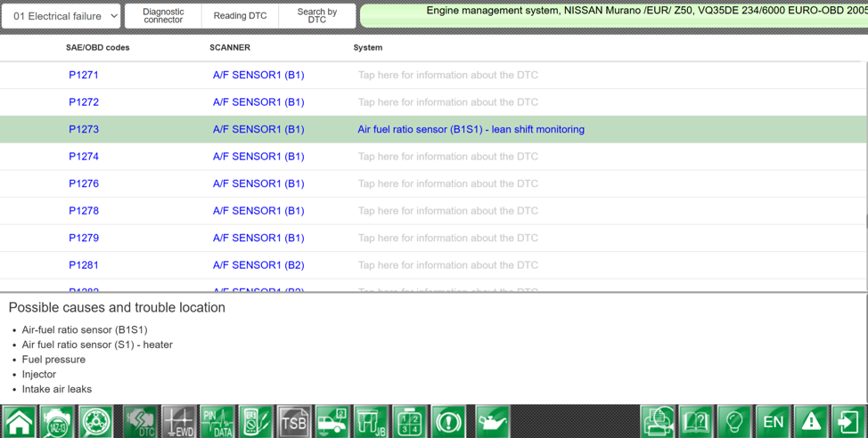The image size is (868, 438).
Task: Click the light bulb tips icon
Action: click(734, 421)
